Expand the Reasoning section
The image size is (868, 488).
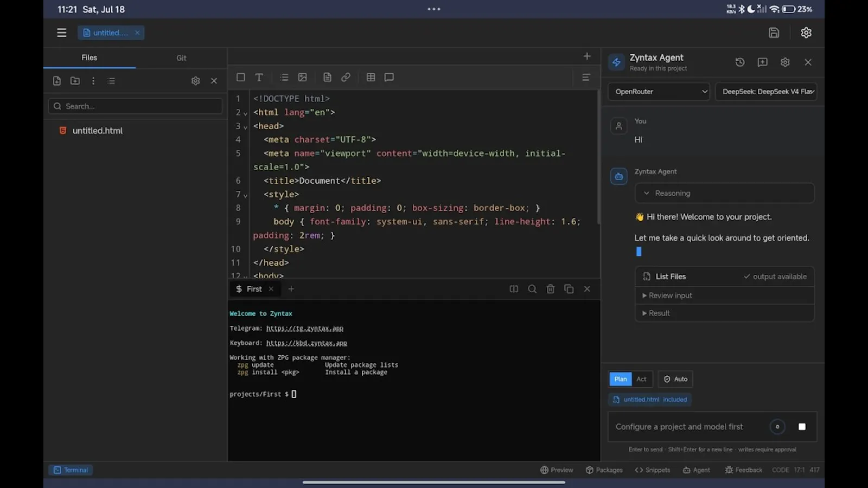point(725,194)
